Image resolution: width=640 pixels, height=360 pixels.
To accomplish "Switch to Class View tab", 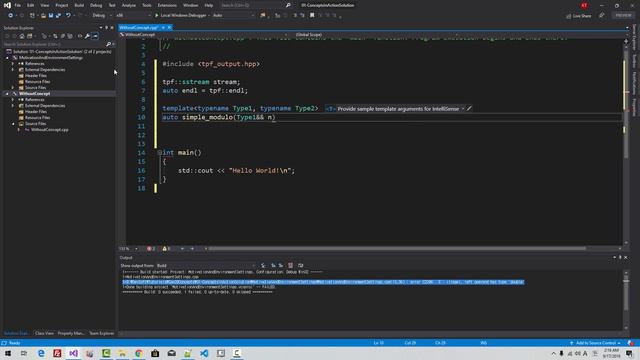I will coord(44,333).
